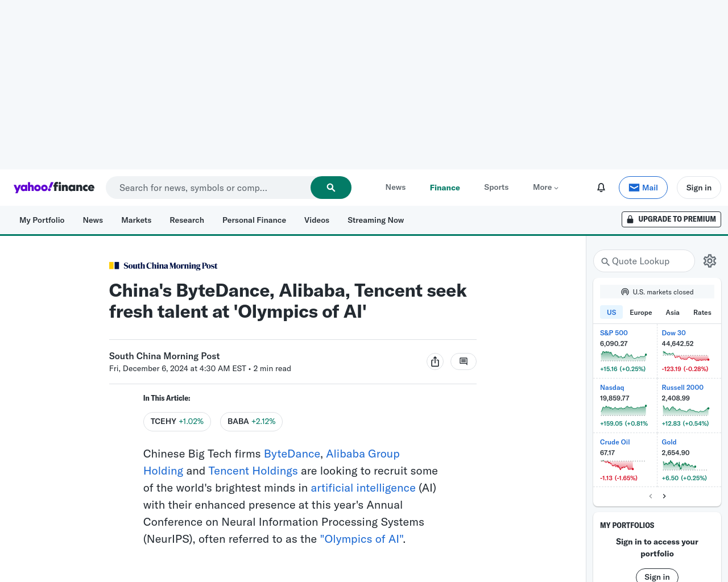Open market summary settings gear
The height and width of the screenshot is (582, 728).
(x=710, y=261)
